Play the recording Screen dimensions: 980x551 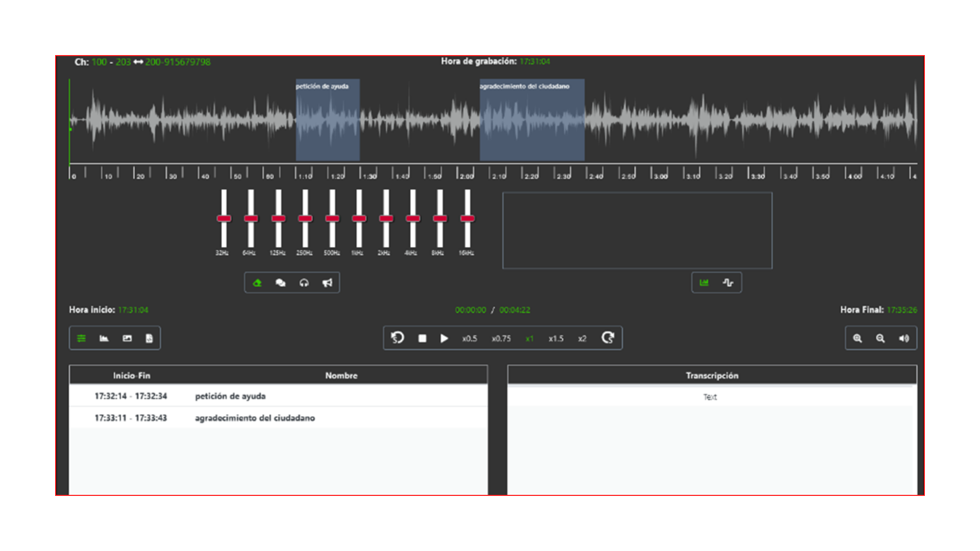coord(444,338)
